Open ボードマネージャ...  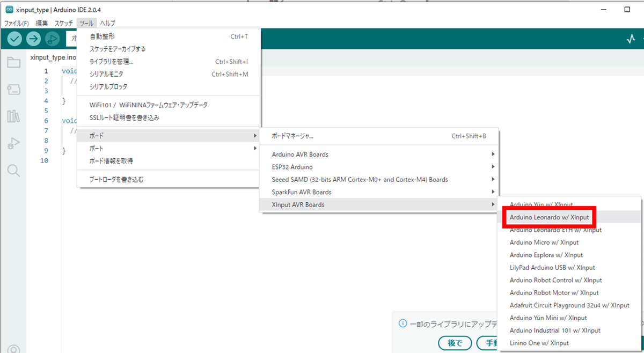point(379,136)
